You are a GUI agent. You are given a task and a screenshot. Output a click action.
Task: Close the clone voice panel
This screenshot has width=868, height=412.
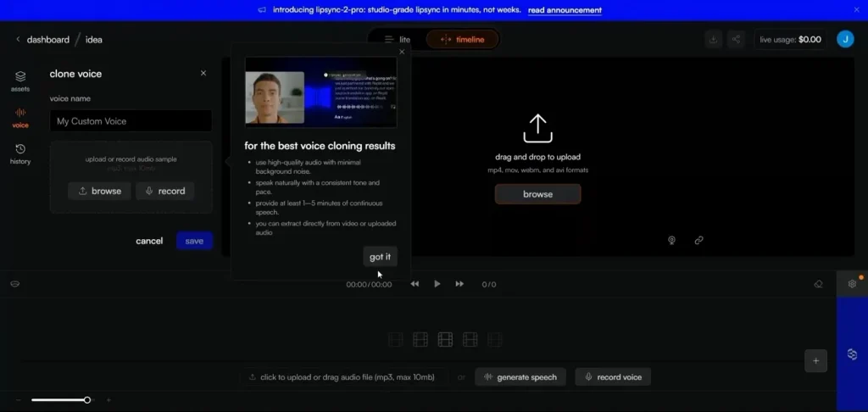click(x=203, y=73)
